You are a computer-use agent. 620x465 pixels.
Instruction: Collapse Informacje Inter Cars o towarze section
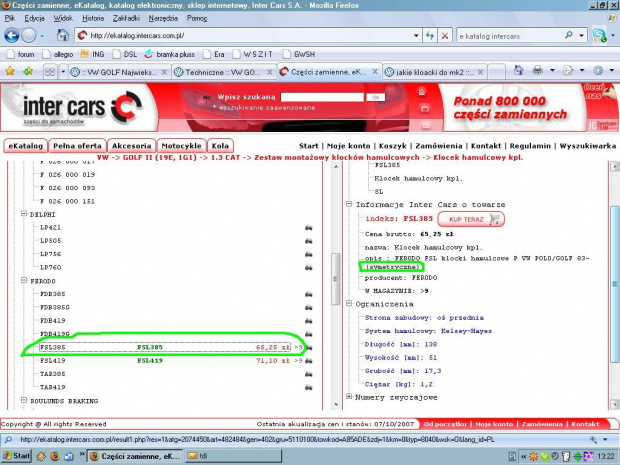coord(349,204)
